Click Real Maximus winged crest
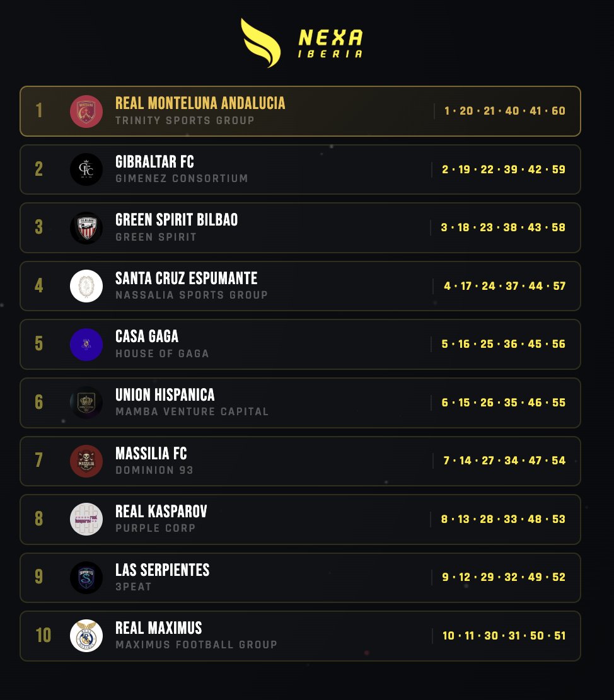Screen dimensions: 614x700 coord(86,636)
